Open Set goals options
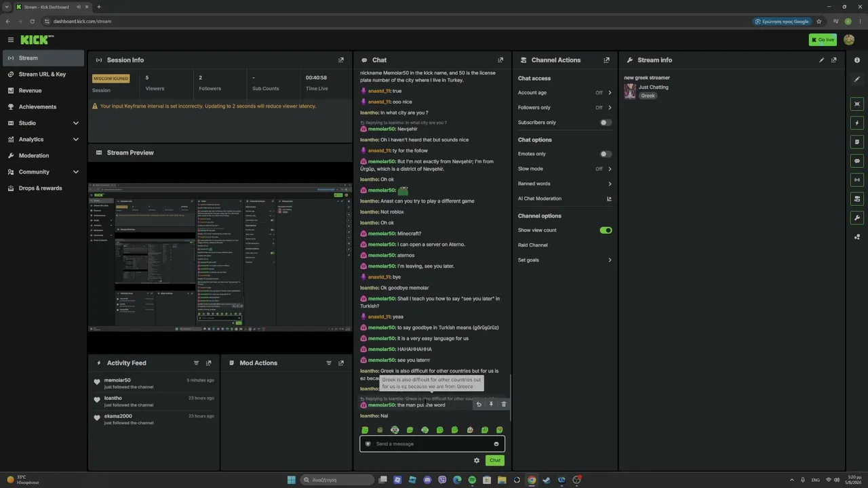This screenshot has width=868, height=488. pos(565,260)
